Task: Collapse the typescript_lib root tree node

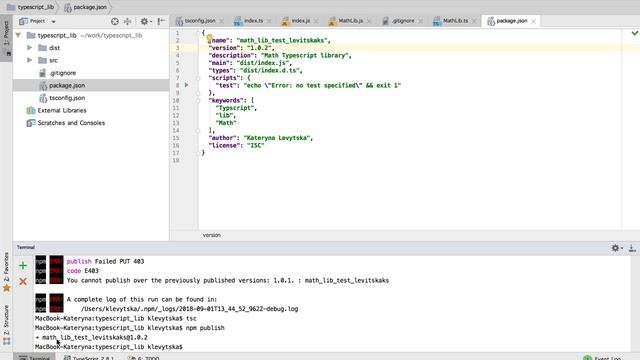Action: pos(18,36)
